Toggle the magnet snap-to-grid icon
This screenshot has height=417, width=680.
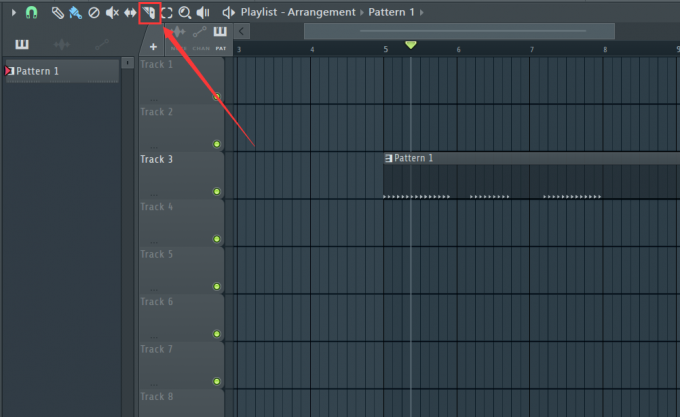coord(32,12)
